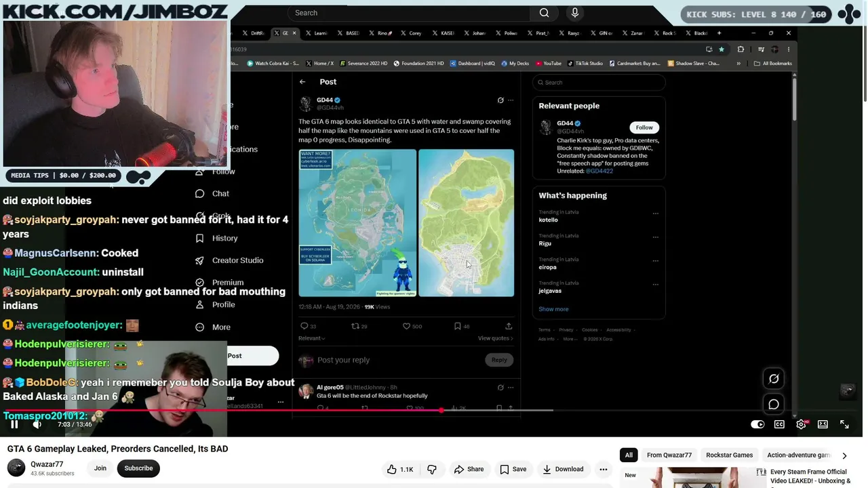
Task: Select the Rockstar Games chip
Action: coord(729,455)
